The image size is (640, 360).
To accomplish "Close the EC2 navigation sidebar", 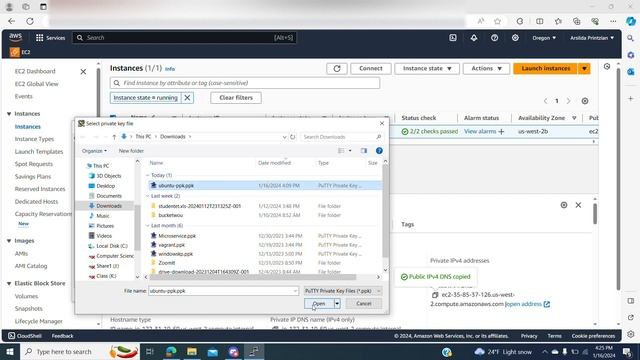I will 83,72.
